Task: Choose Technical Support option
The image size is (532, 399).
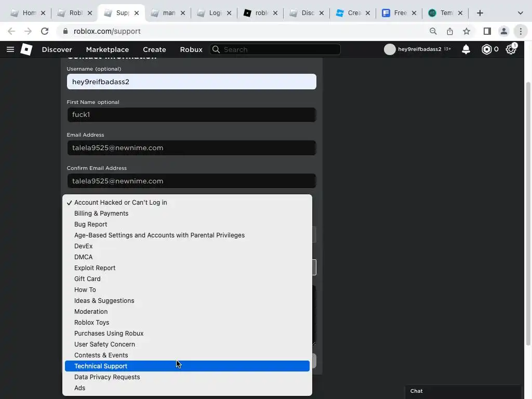Action: 187,366
